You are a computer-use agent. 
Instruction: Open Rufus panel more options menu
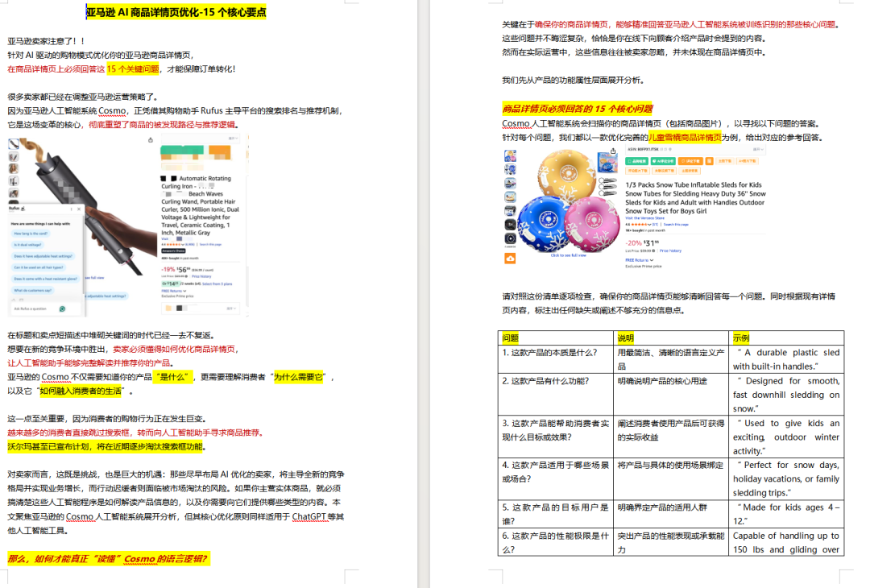73,207
